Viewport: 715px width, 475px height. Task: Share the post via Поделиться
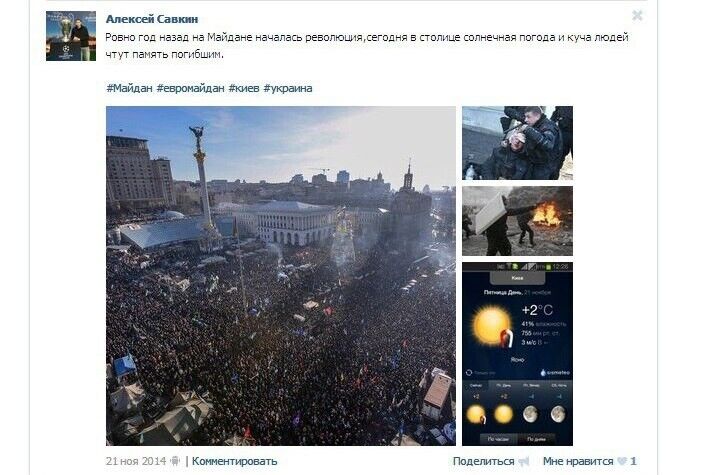pos(483,461)
